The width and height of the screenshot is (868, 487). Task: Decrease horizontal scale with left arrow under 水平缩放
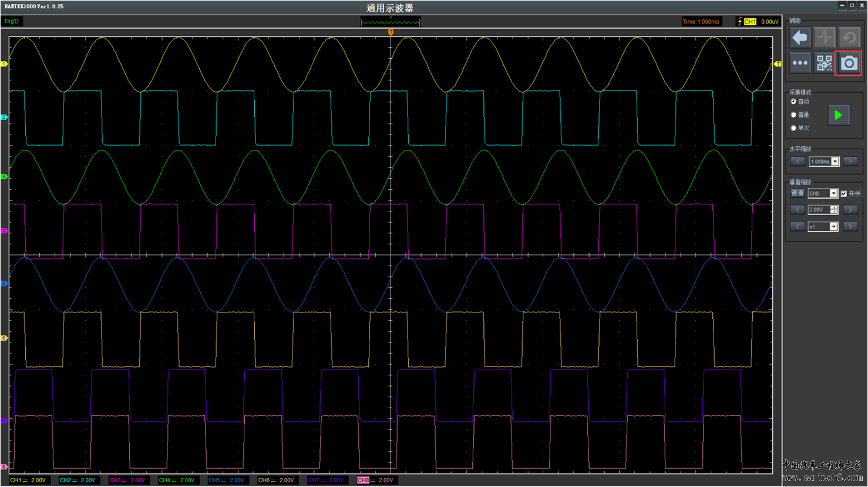(x=798, y=161)
